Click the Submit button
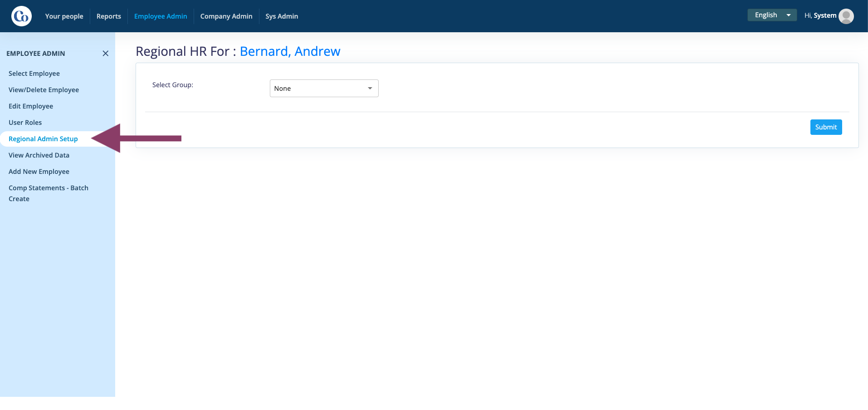The width and height of the screenshot is (868, 410). [x=826, y=127]
